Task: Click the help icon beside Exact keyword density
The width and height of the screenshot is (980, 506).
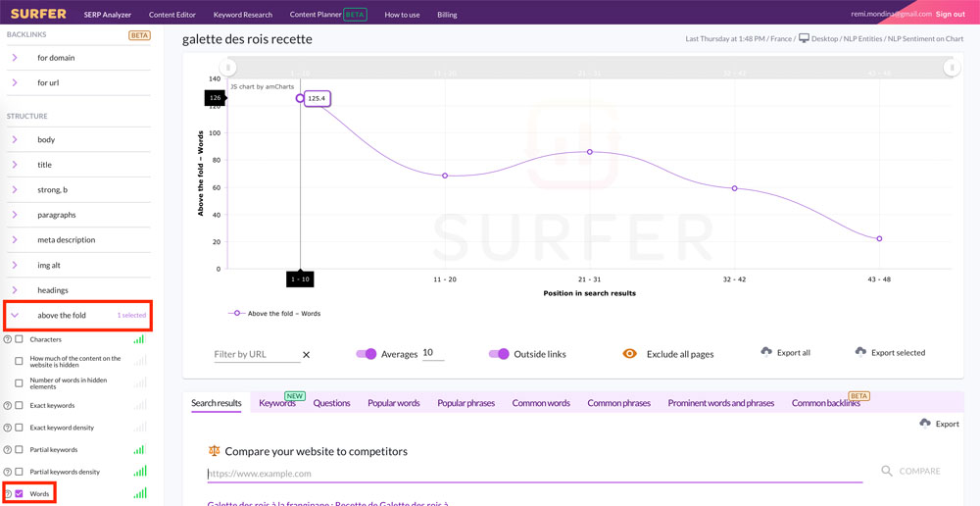Action: 8,428
